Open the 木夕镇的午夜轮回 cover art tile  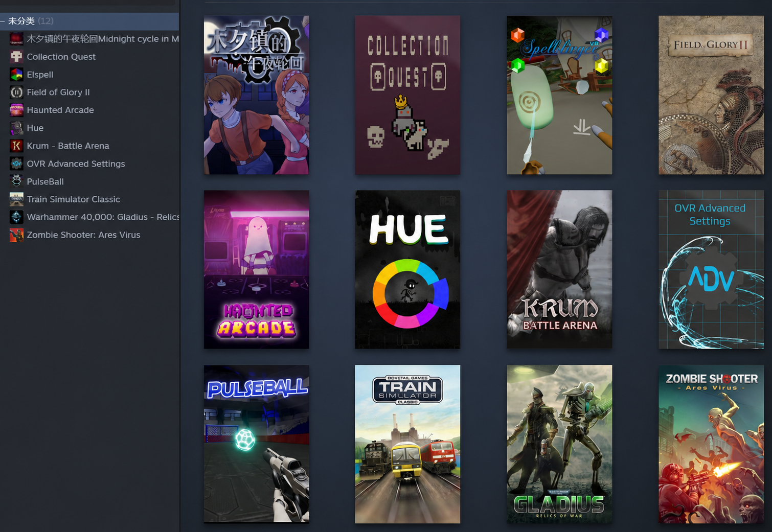pyautogui.click(x=256, y=95)
